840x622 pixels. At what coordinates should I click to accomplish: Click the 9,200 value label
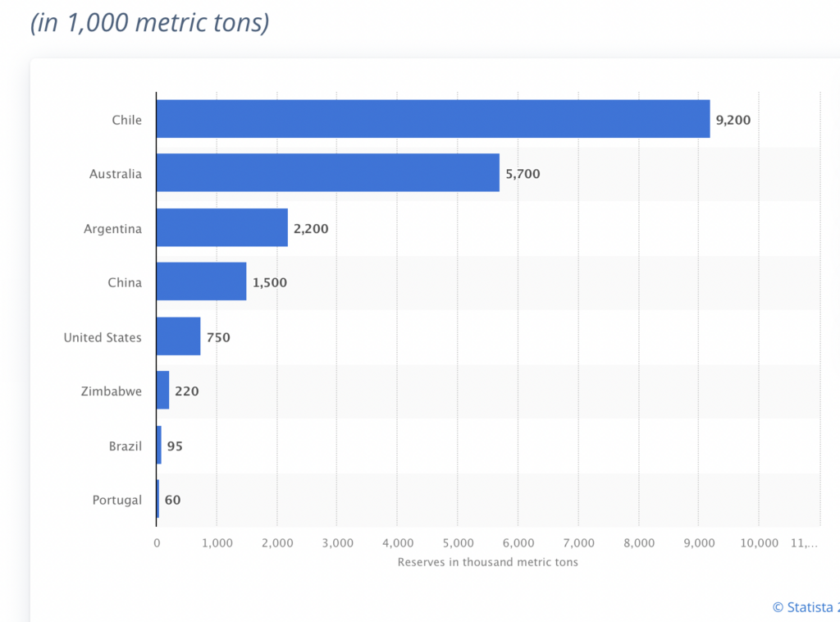(x=733, y=120)
